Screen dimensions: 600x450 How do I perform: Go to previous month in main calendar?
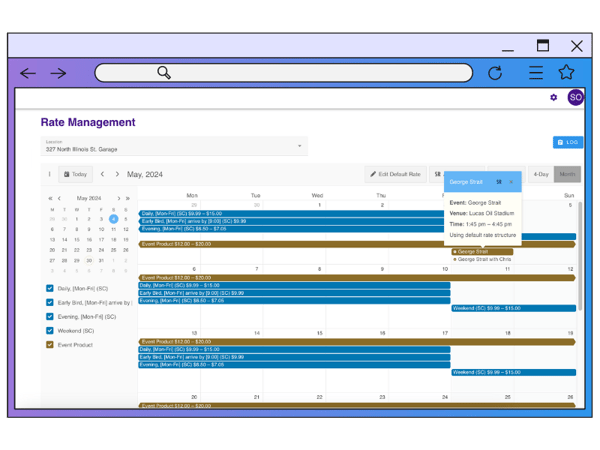[102, 174]
